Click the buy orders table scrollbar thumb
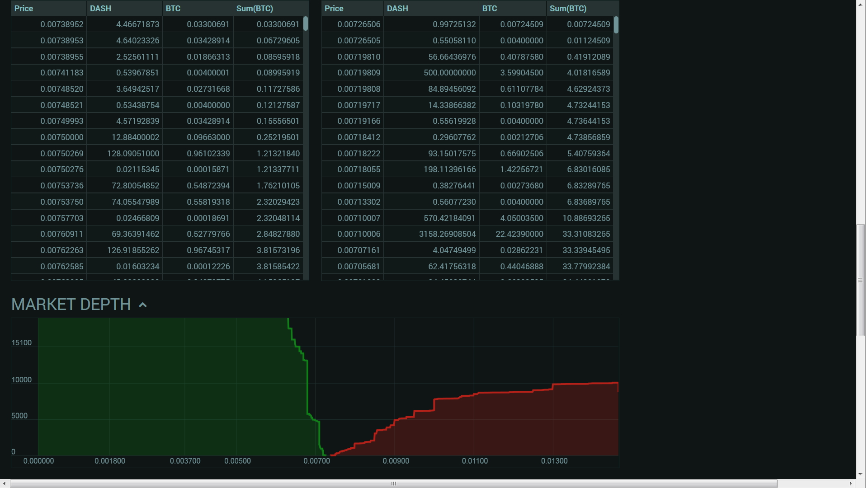The width and height of the screenshot is (868, 488). tap(616, 25)
